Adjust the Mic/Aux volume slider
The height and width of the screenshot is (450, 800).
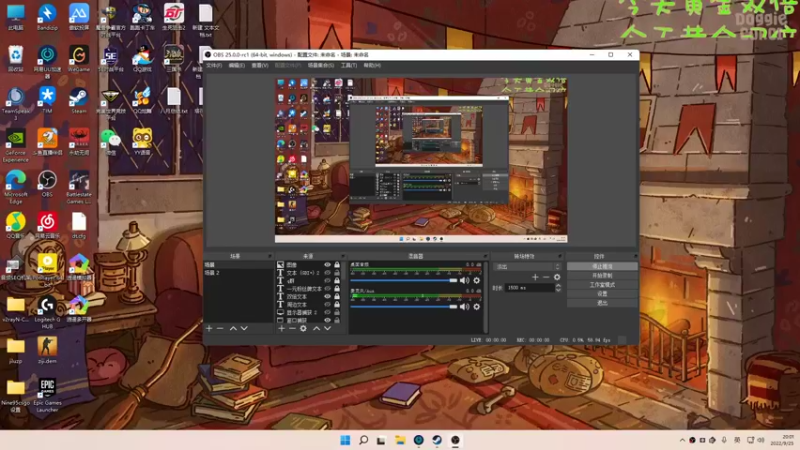coord(404,307)
